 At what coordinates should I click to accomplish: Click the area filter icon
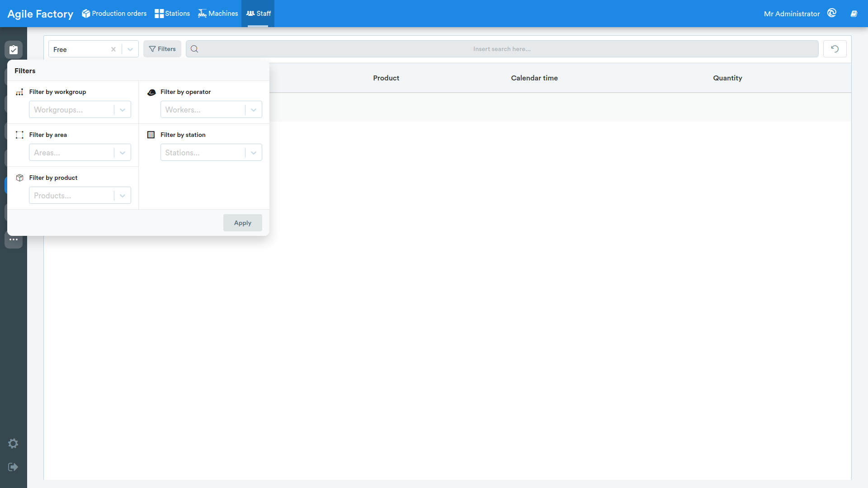point(19,135)
